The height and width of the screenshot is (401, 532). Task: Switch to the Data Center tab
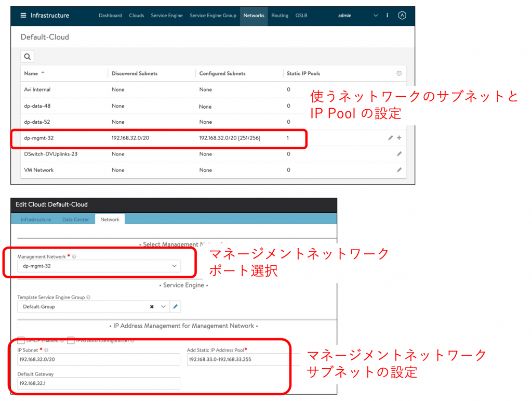(76, 219)
